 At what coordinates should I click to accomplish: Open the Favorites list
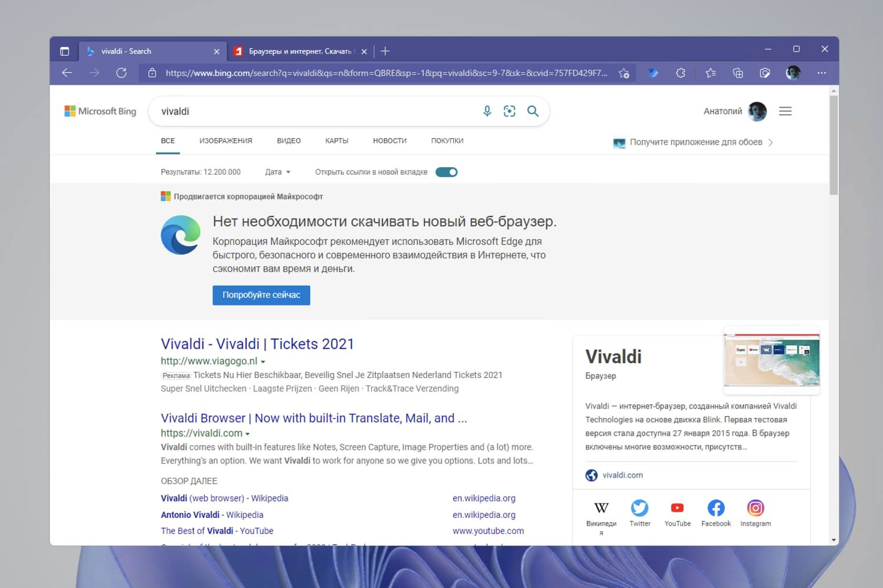pyautogui.click(x=711, y=73)
